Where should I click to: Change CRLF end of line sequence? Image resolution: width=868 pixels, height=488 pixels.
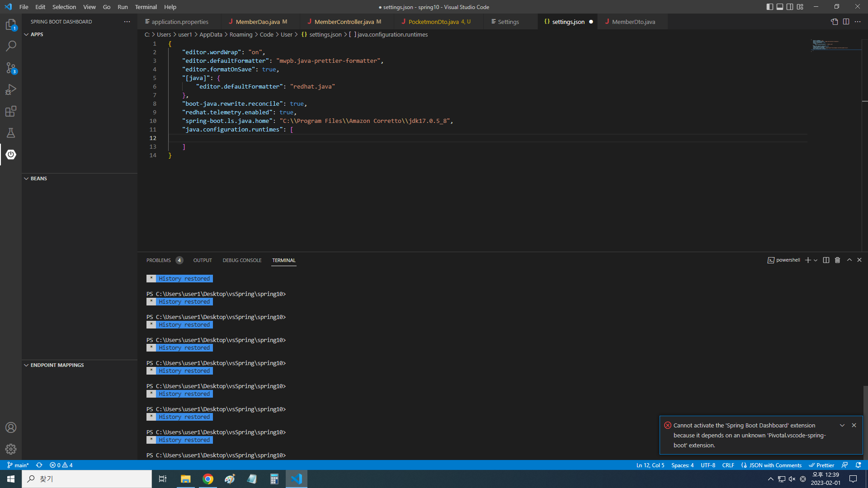coord(728,465)
